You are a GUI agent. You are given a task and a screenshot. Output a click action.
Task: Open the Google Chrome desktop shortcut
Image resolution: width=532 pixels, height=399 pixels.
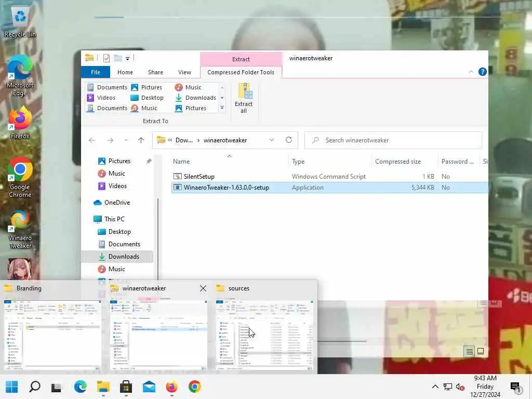(x=20, y=177)
